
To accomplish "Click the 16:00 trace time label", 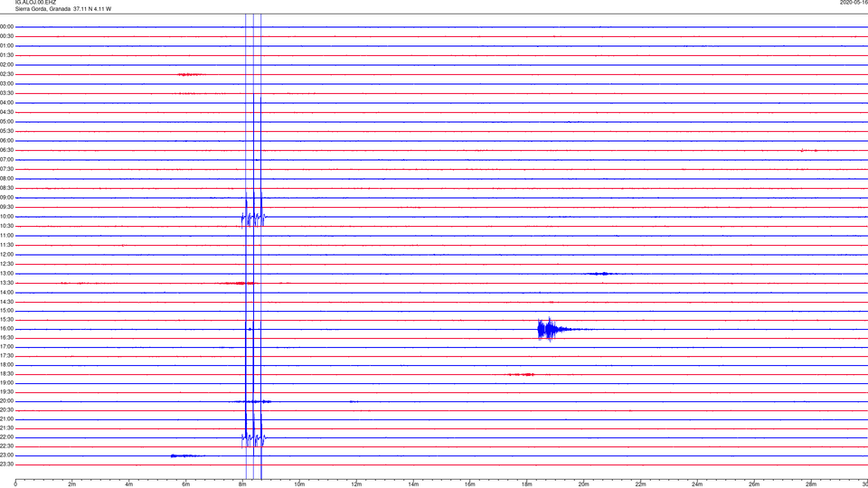I will click(6, 329).
